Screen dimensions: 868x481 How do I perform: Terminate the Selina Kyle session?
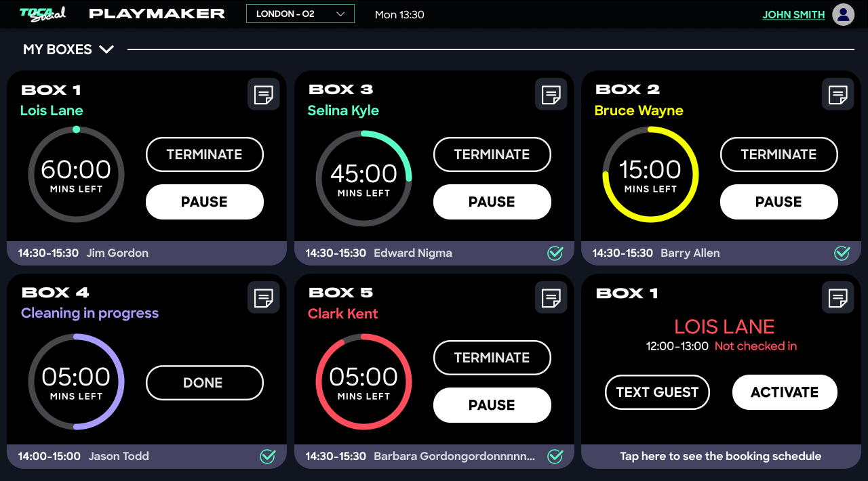pyautogui.click(x=492, y=154)
